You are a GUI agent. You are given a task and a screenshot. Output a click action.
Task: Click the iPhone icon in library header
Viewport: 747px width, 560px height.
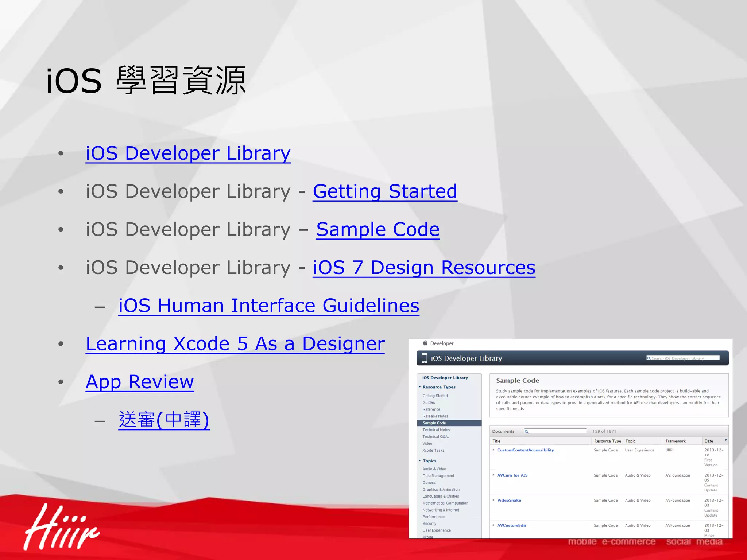(424, 358)
